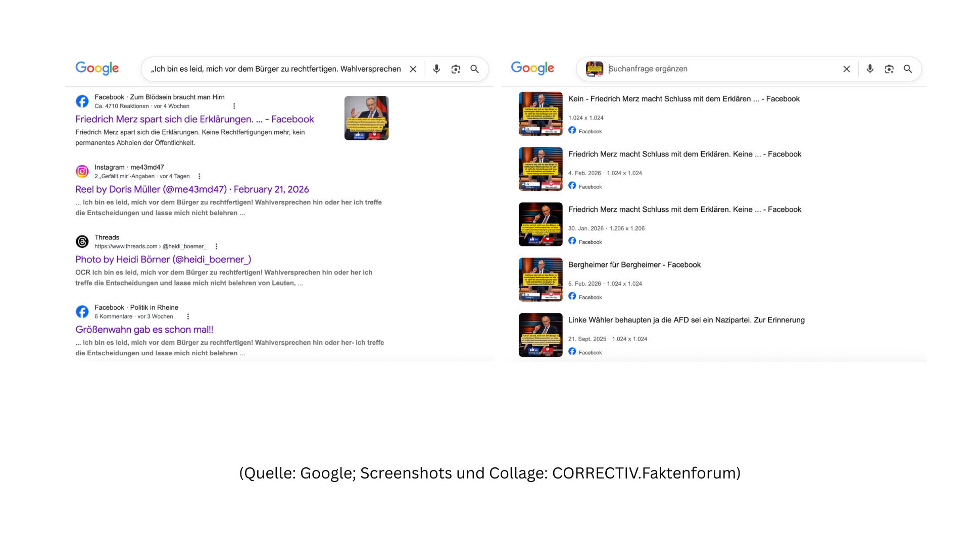Open three-dot menu for Threads heidi_boerner_ result
Image resolution: width=980 pixels, height=535 pixels.
point(216,246)
